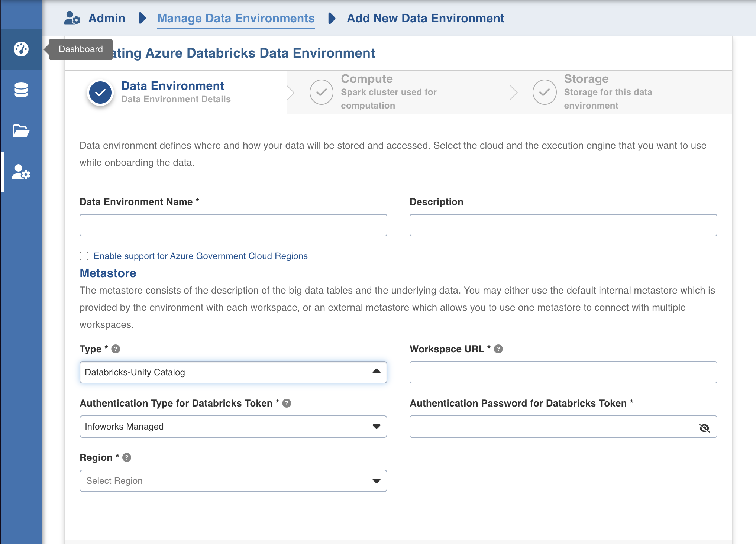756x544 pixels.
Task: Open the admin user-gear sidebar icon
Action: pyautogui.click(x=21, y=172)
